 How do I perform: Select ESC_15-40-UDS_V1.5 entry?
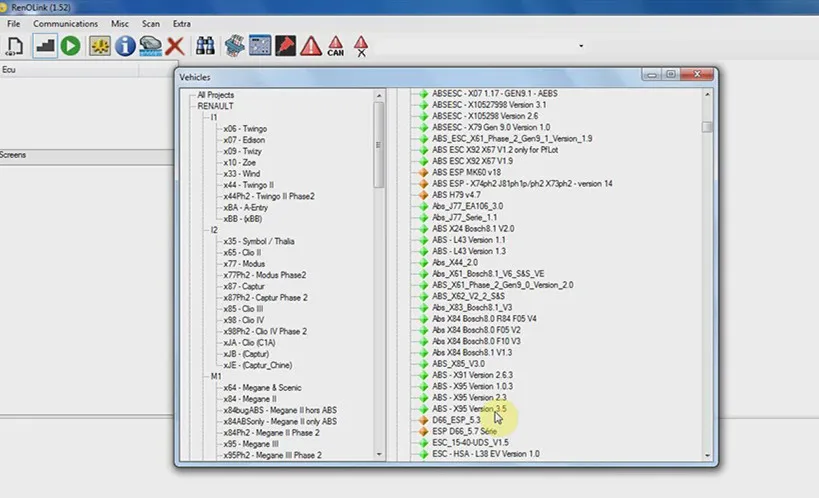pyautogui.click(x=470, y=442)
